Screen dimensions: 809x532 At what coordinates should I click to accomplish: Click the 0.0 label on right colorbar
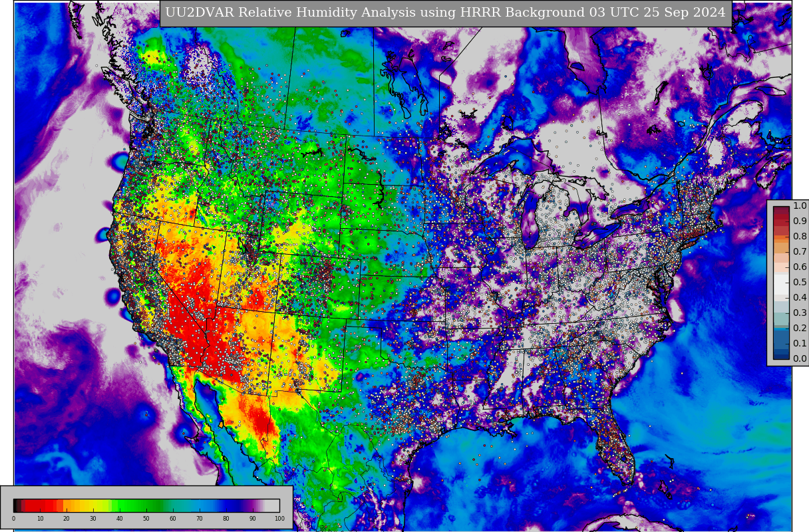pos(800,358)
